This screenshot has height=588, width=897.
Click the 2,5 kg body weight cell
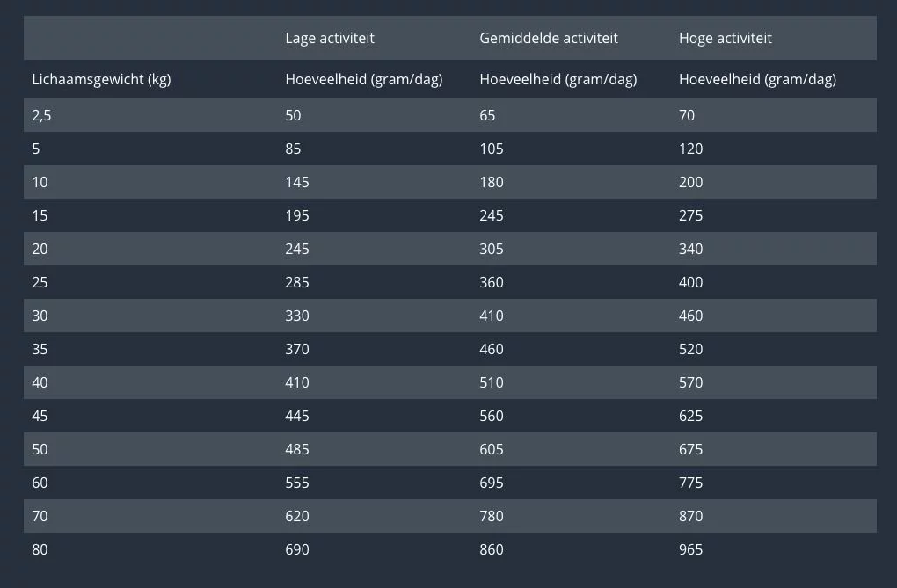(42, 115)
